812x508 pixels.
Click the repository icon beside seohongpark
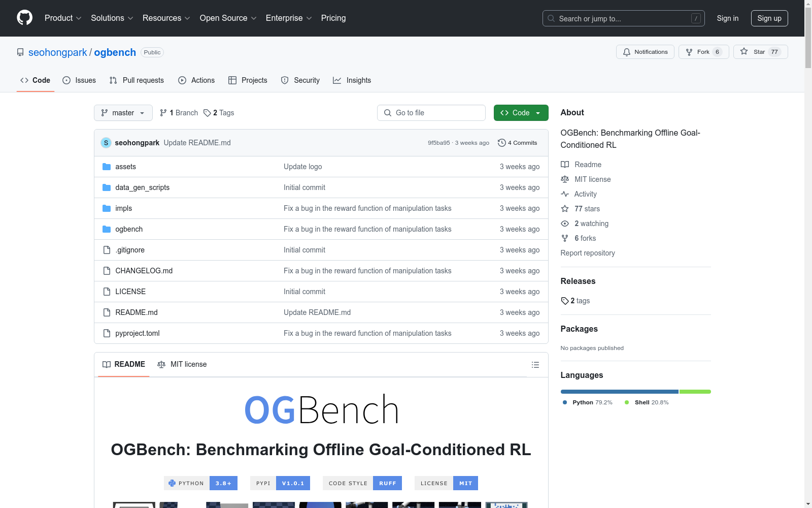(20, 52)
